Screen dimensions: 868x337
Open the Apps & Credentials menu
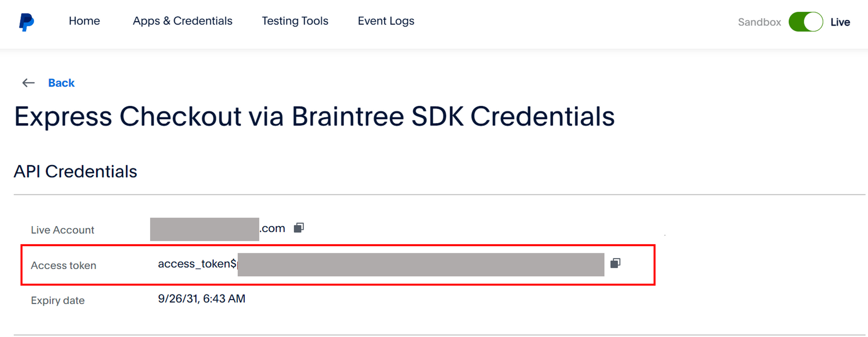coord(182,21)
